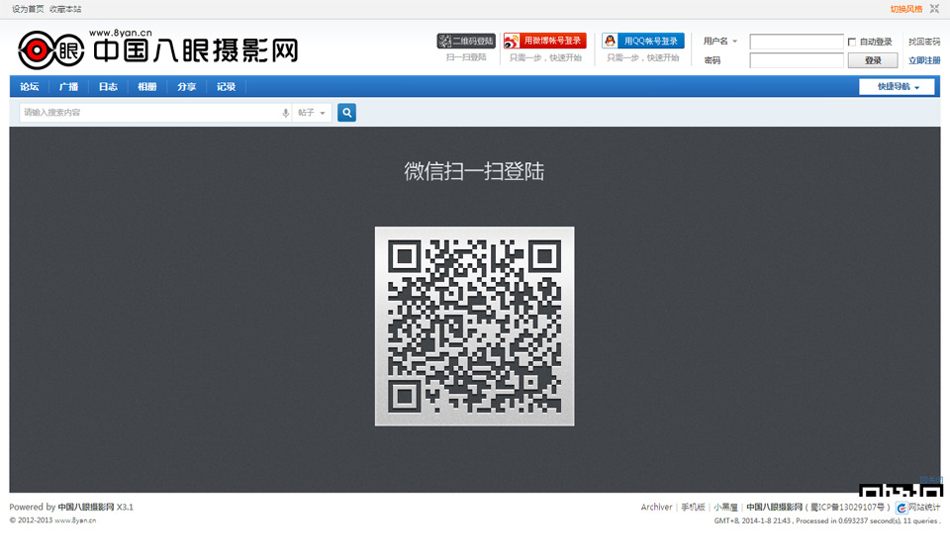This screenshot has height=560, width=950.
Task: Focus the 密码 password input field
Action: point(796,60)
